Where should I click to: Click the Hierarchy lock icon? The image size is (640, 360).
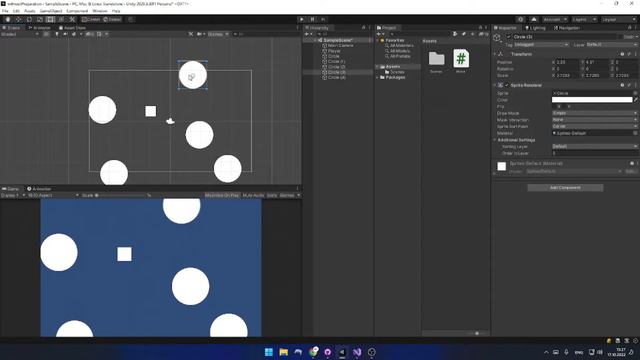(363, 28)
